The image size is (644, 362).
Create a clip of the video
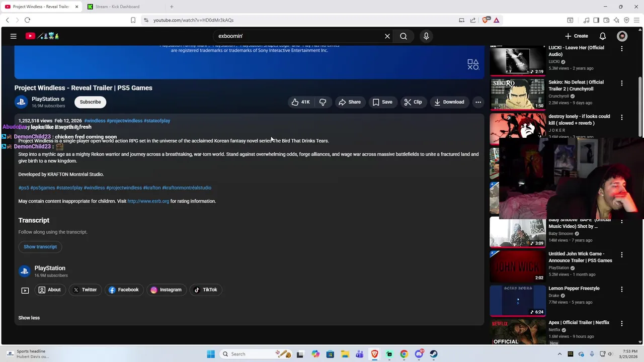point(413,102)
